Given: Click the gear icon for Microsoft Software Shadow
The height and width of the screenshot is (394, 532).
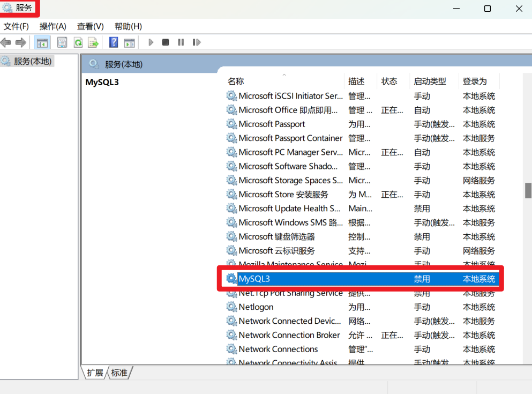Looking at the screenshot, I should (x=232, y=166).
